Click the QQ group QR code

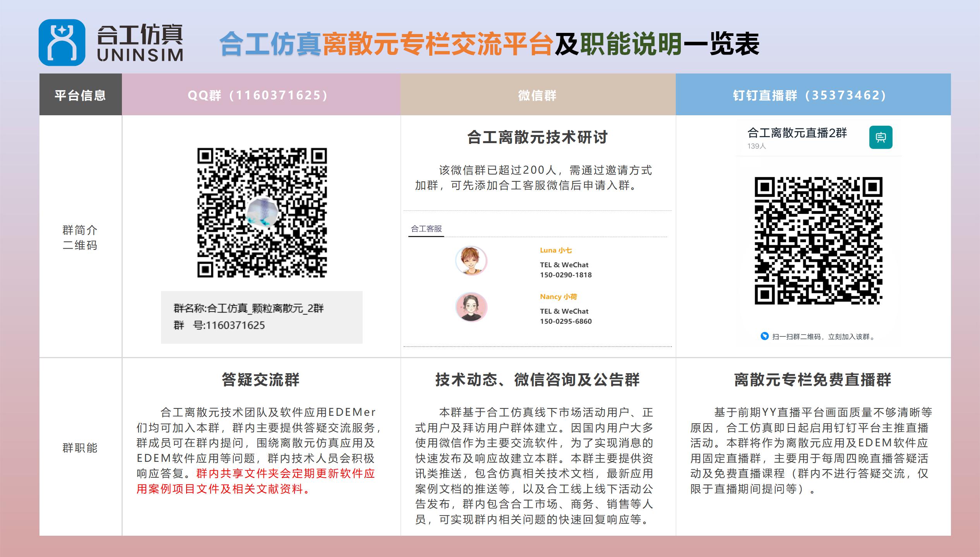262,212
